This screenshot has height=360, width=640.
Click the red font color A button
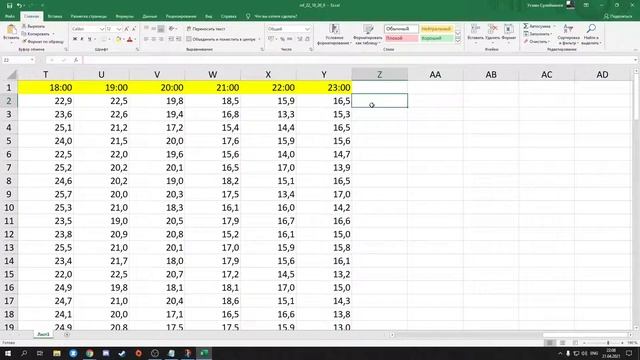(130, 39)
